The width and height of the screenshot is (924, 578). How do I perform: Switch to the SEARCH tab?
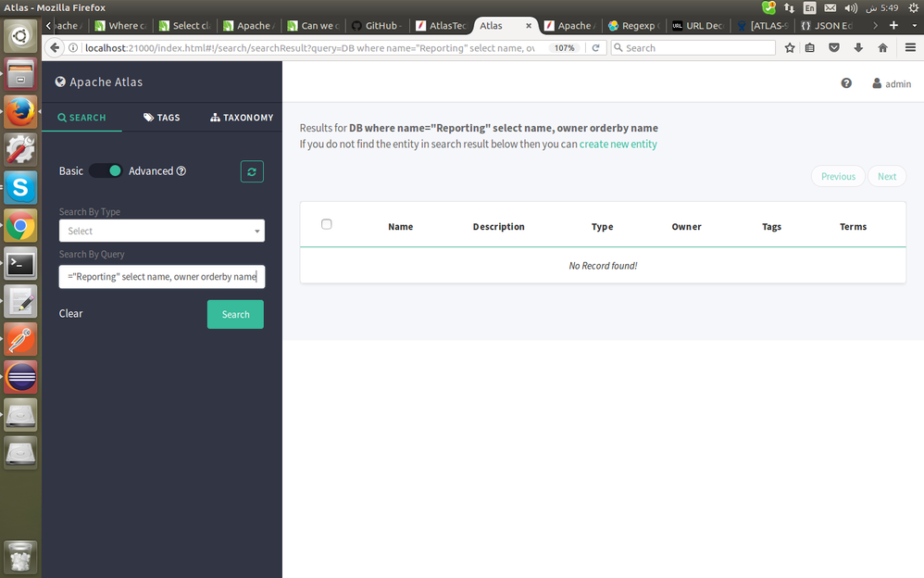click(81, 118)
